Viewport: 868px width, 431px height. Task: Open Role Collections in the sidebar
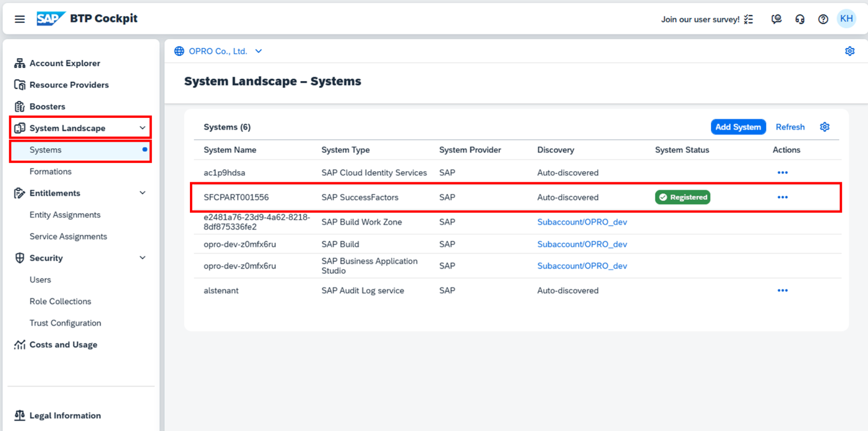click(x=60, y=301)
